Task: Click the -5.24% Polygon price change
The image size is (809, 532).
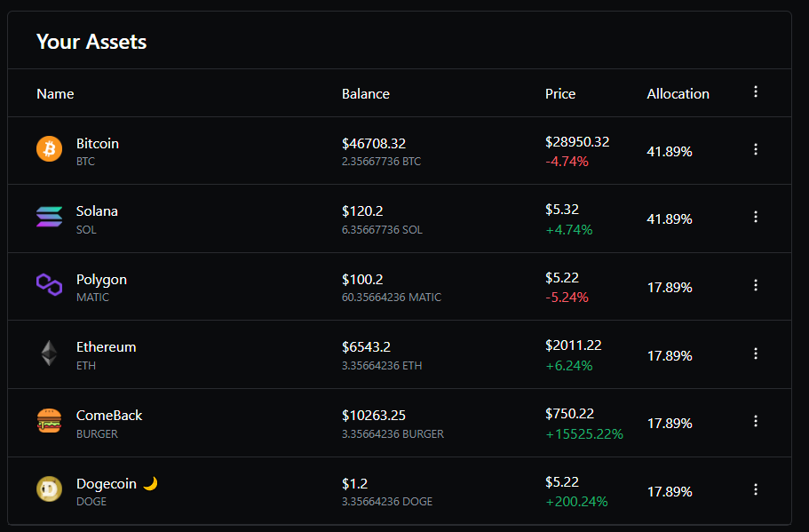Action: (x=567, y=298)
